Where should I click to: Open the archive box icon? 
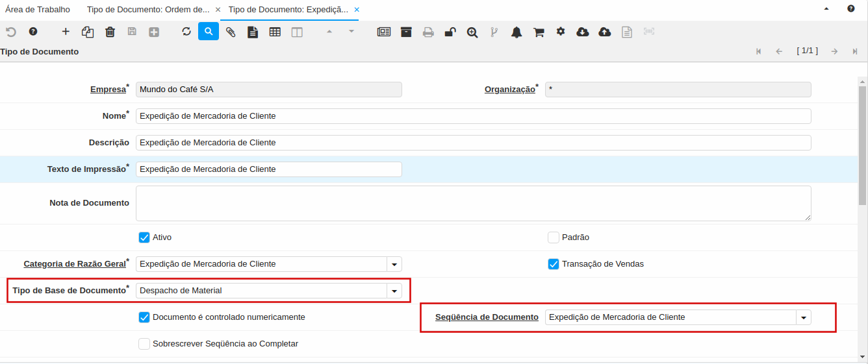(x=406, y=32)
